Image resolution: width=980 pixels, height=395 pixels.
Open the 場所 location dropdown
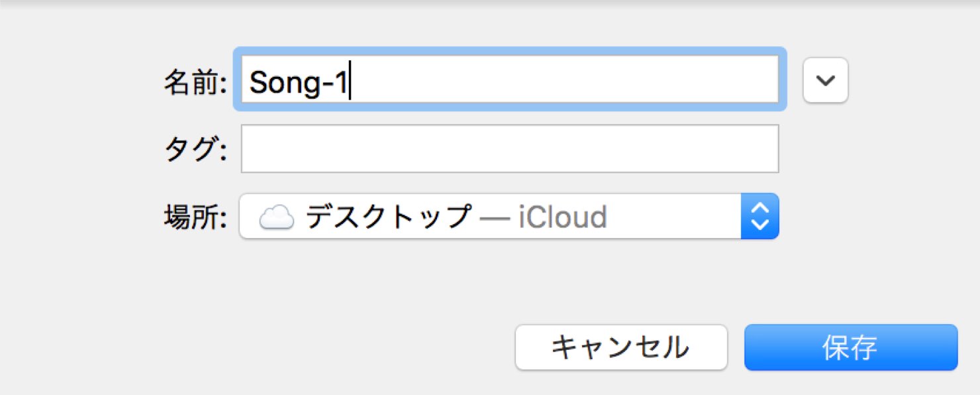[x=509, y=216]
